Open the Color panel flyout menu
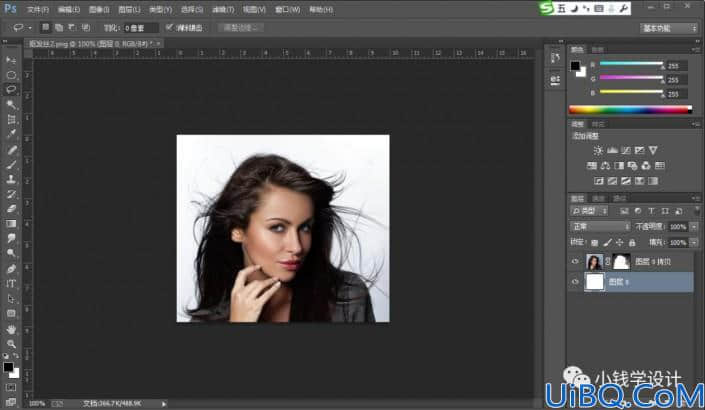 tap(696, 49)
